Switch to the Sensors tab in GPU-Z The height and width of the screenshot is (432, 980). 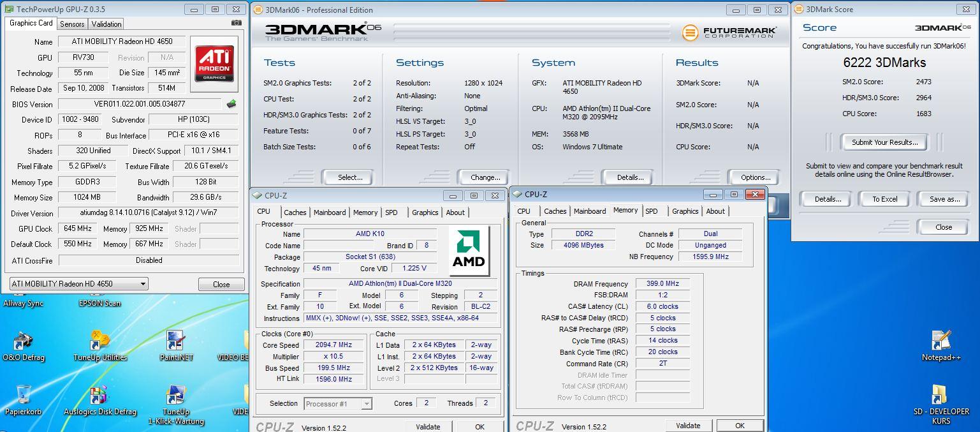point(72,24)
